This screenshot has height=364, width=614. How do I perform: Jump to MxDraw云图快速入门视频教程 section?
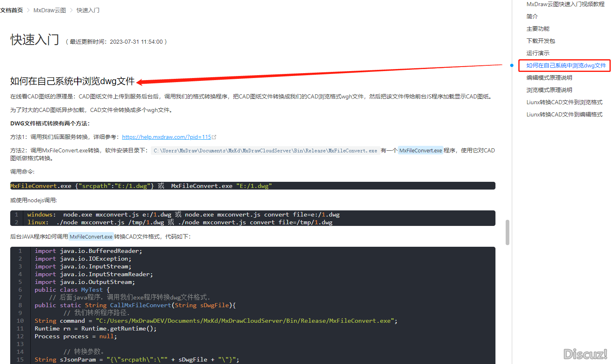tap(565, 4)
